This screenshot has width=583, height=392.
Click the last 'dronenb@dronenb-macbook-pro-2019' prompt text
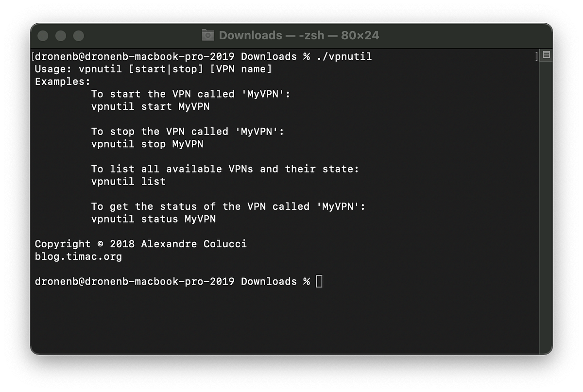(135, 281)
